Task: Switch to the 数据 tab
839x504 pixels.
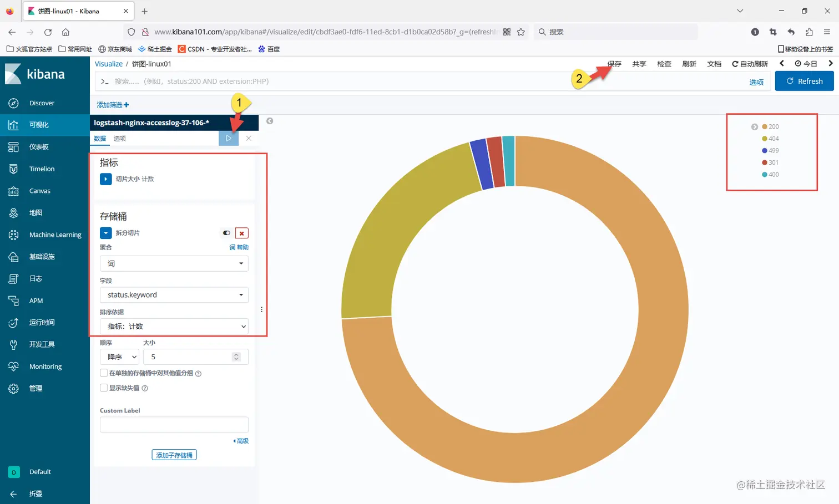Action: 100,139
